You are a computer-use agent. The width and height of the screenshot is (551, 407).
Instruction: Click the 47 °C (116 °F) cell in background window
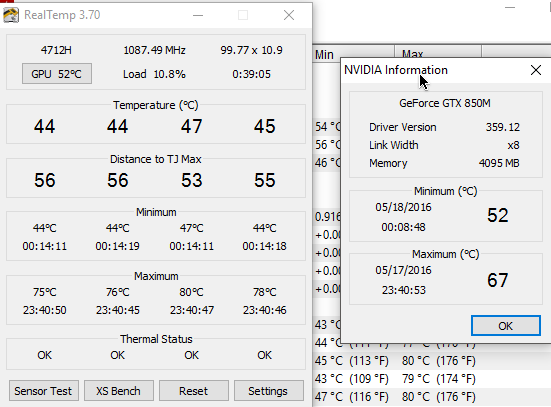[x=352, y=396]
